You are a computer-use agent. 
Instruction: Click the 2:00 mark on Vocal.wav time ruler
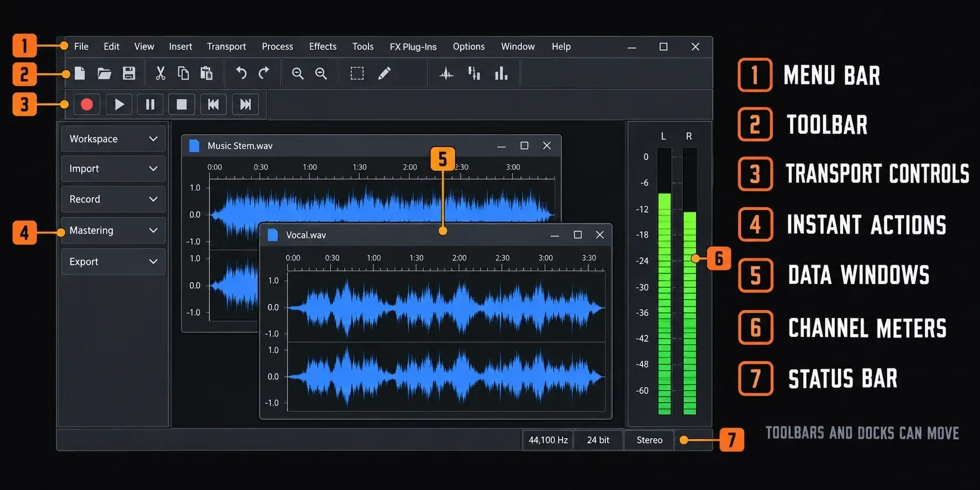click(459, 258)
